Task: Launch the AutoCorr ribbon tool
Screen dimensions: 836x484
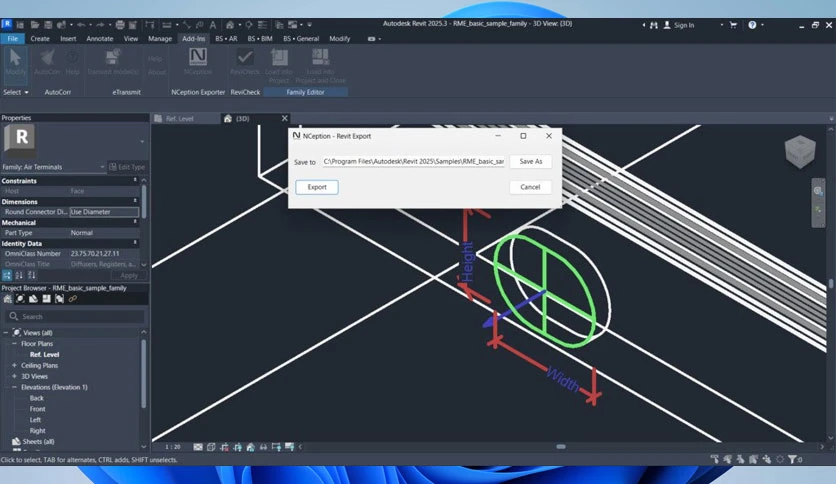Action: [47, 63]
